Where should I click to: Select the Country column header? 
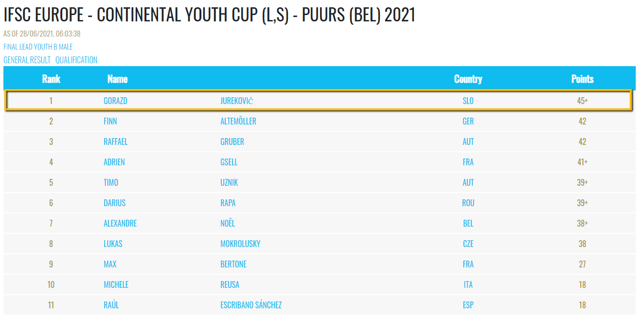(x=468, y=79)
